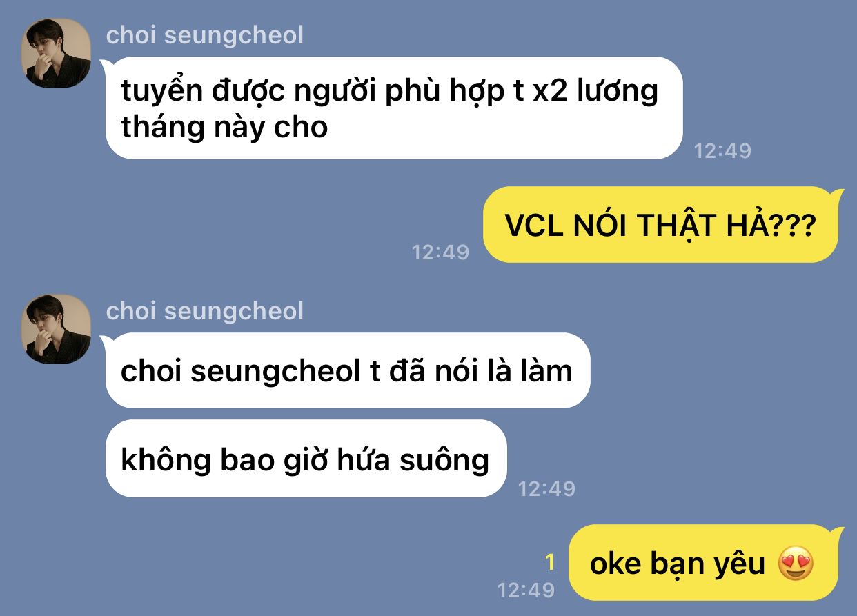Click the words 'bạn yêu' in the last bubble
This screenshot has width=857, height=616.
708,564
